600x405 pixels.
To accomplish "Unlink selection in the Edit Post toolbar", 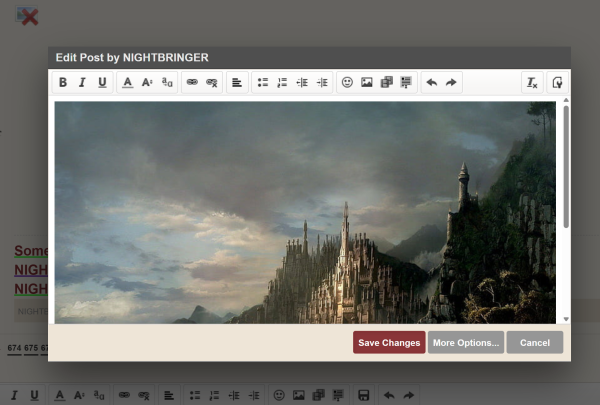I will pos(212,82).
